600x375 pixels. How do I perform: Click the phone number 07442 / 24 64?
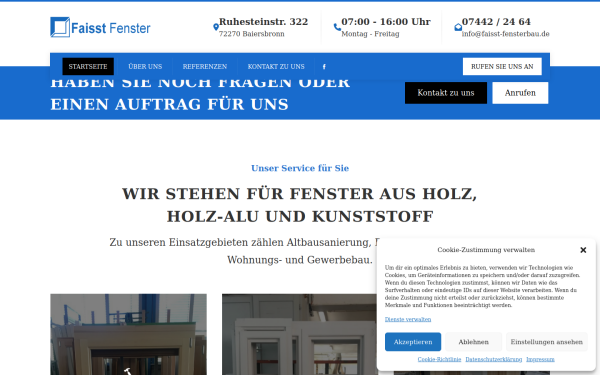point(496,21)
